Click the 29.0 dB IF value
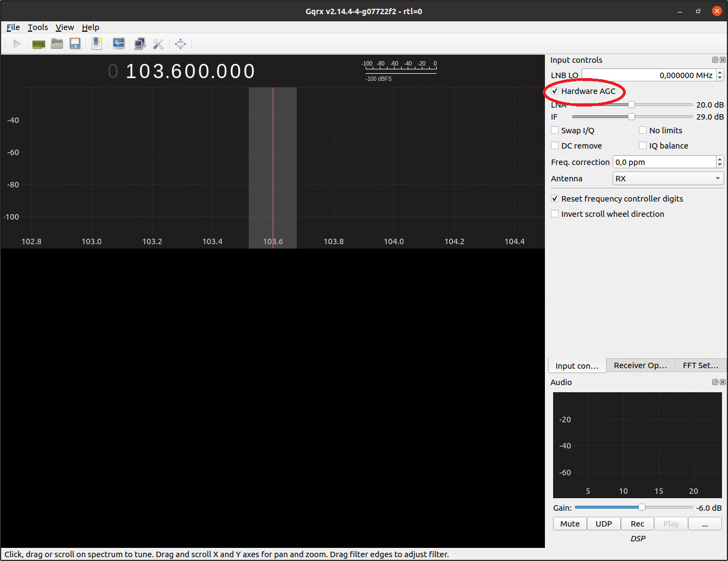 709,117
